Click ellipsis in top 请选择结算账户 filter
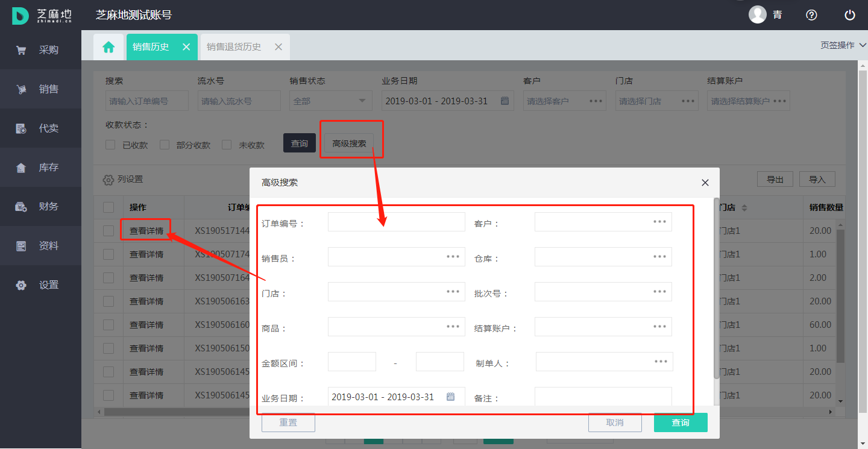Screen dimensions: 868x449 (x=781, y=101)
